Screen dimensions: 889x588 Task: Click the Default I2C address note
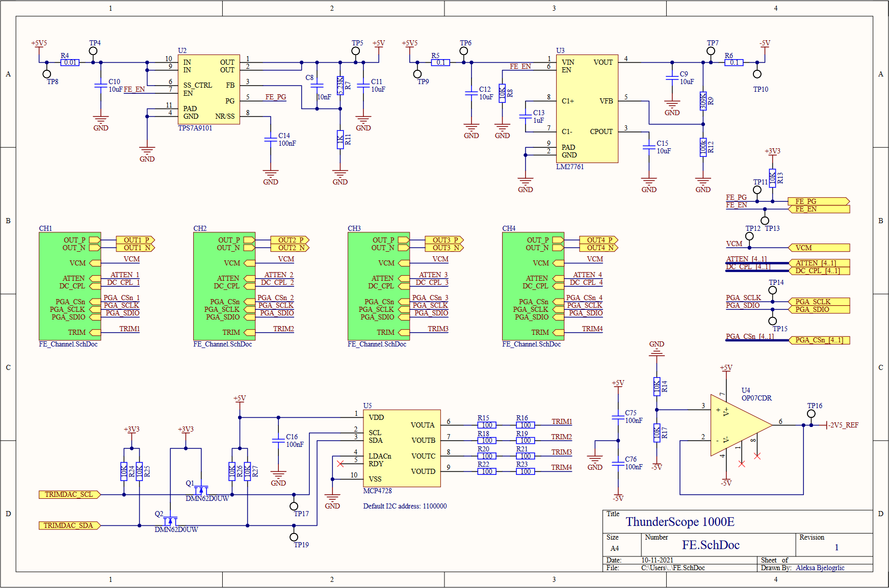tap(405, 506)
